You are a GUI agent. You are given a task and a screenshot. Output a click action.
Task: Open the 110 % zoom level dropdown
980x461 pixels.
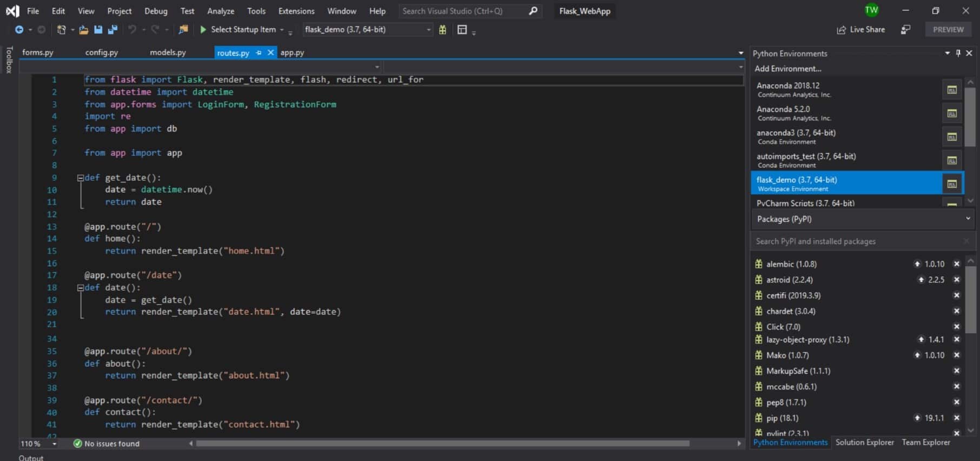(54, 444)
